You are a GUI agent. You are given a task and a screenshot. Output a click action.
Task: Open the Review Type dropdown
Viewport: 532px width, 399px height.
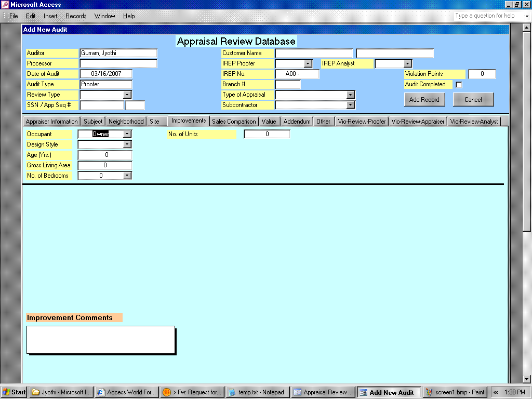pos(127,95)
